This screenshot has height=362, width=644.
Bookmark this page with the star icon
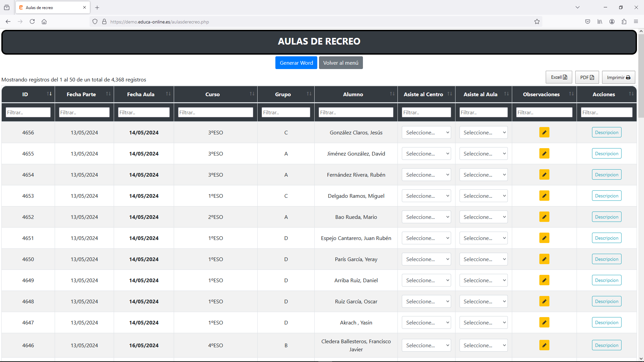tap(537, 22)
